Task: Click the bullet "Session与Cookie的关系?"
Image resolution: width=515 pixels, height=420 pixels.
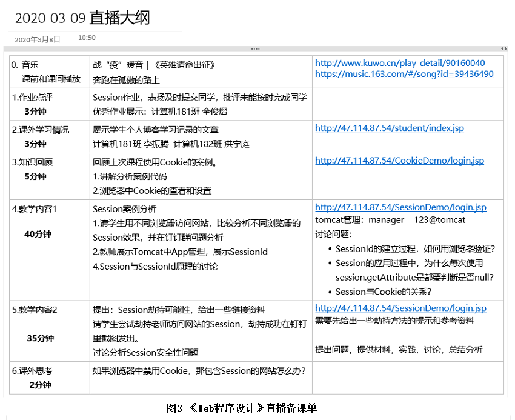Action: (x=384, y=292)
